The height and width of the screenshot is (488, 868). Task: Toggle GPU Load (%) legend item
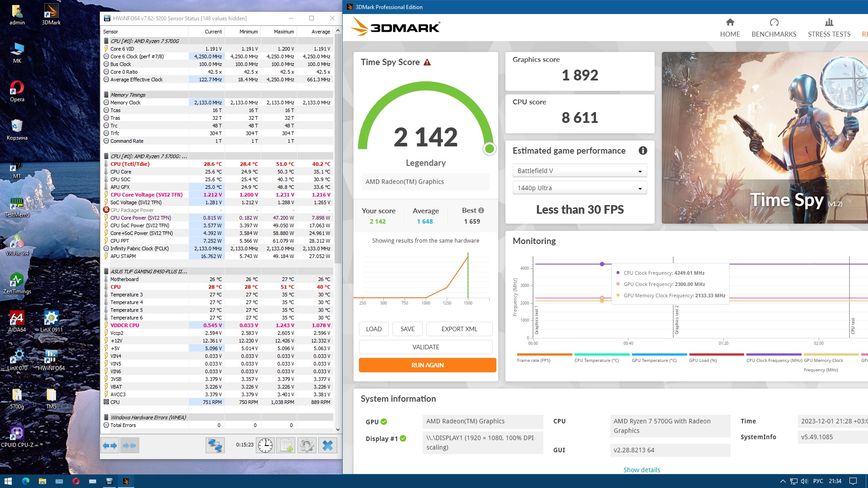(703, 360)
